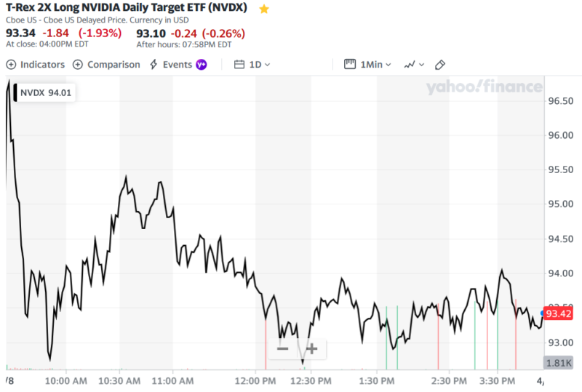
Task: Click the 1.81K volume label
Action: point(559,363)
